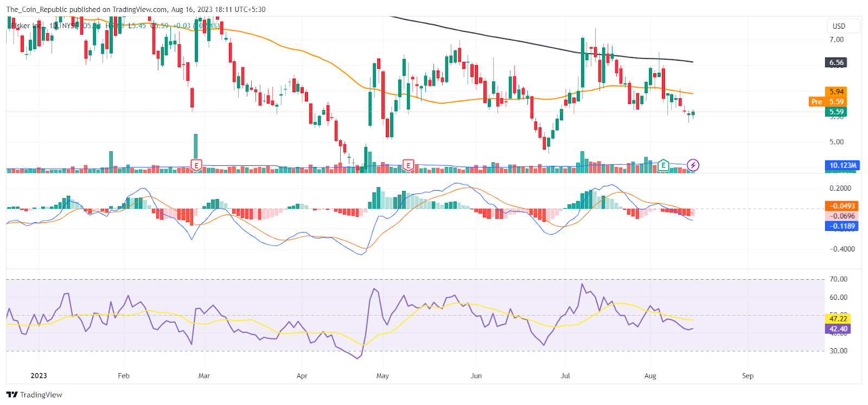This screenshot has width=868, height=405.
Task: Click the May label on time axis
Action: coord(382,376)
